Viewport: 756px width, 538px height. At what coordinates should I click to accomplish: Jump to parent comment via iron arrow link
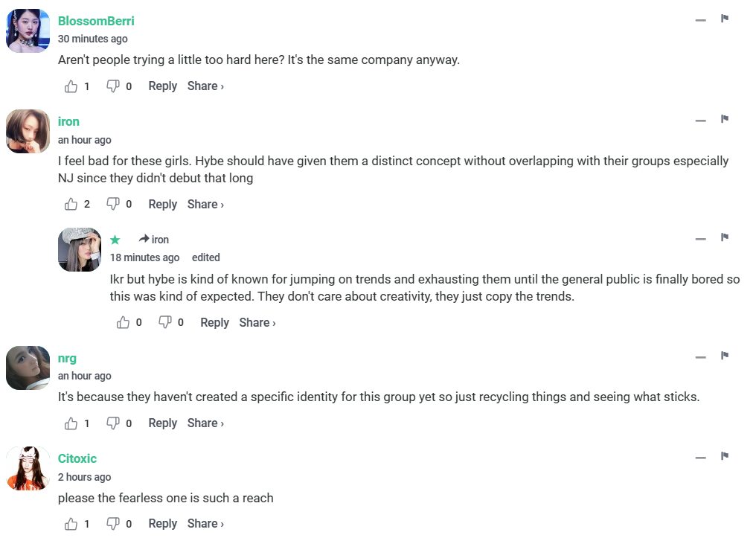point(154,240)
